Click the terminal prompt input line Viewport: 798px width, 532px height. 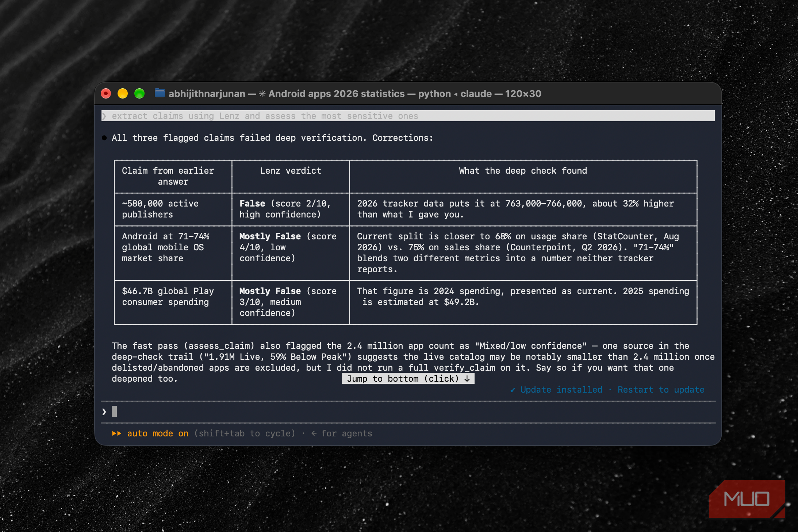(408, 412)
